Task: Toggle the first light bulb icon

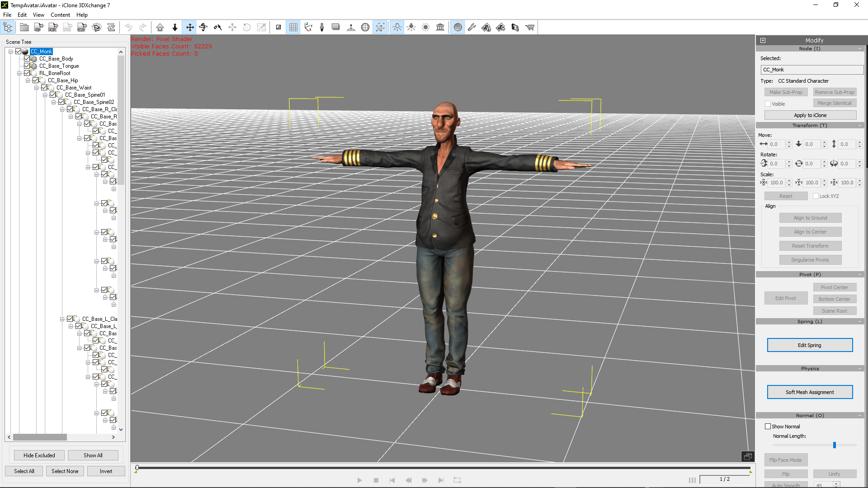Action: pyautogui.click(x=397, y=28)
